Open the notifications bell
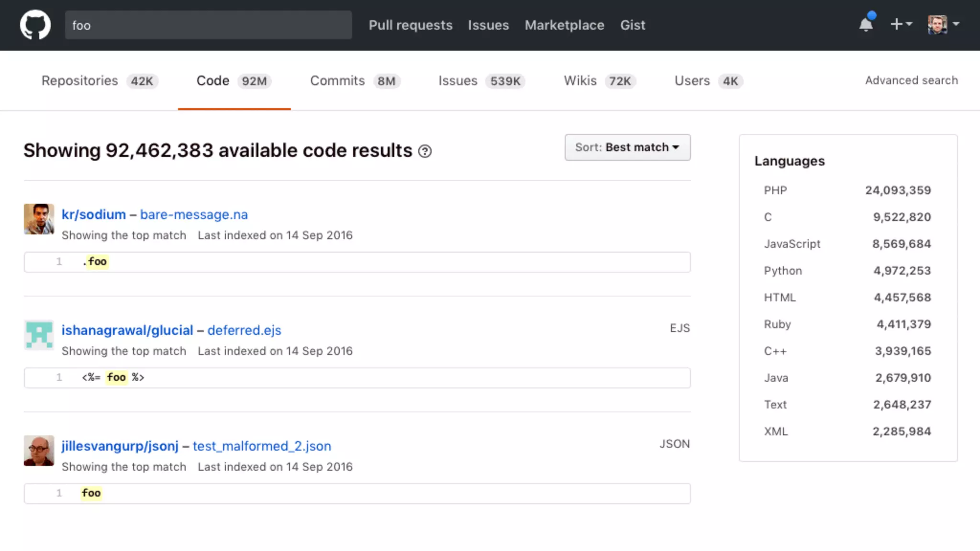 866,24
